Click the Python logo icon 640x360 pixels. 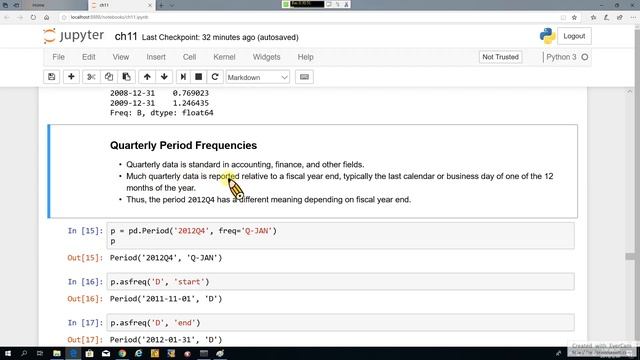pos(547,36)
